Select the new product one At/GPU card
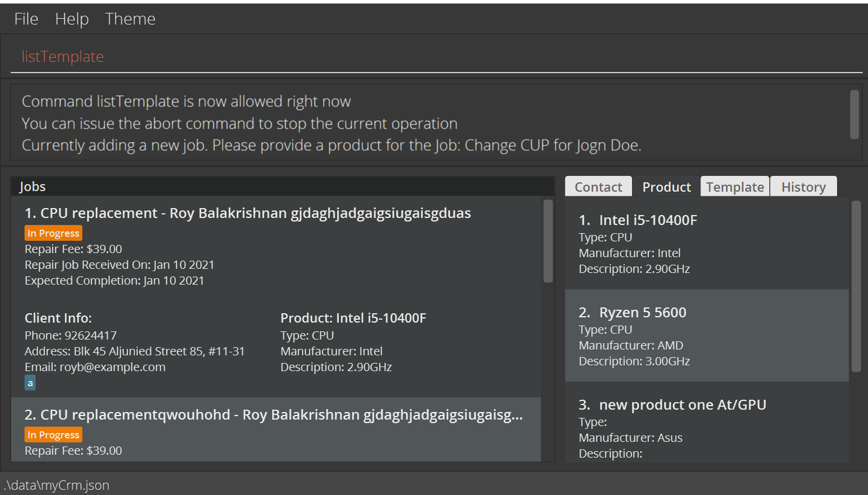This screenshot has width=868, height=495. (706, 428)
